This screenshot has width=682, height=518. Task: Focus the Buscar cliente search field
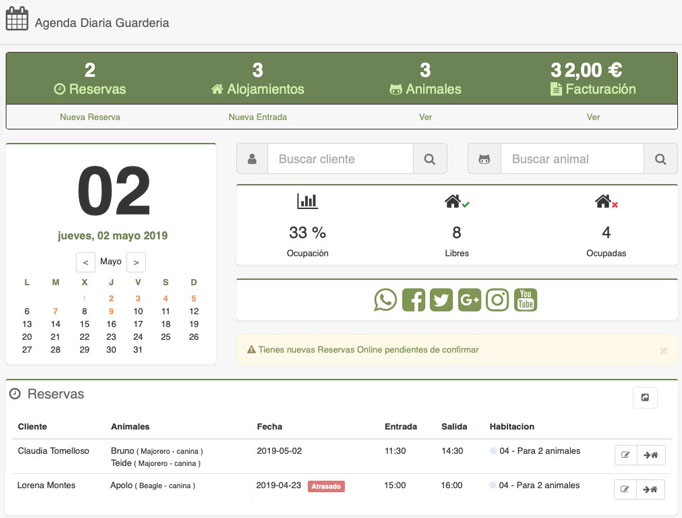pyautogui.click(x=340, y=159)
